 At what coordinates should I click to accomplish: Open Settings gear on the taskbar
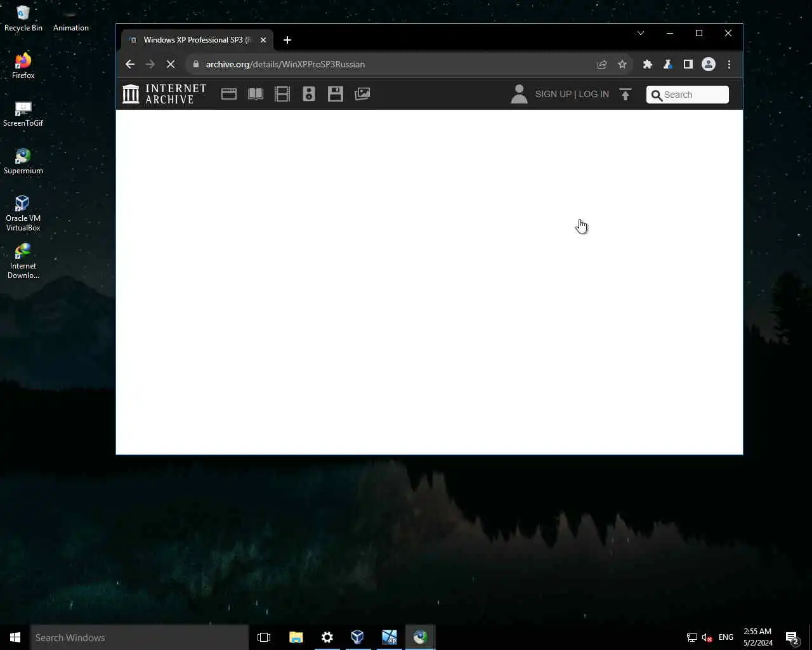[327, 637]
